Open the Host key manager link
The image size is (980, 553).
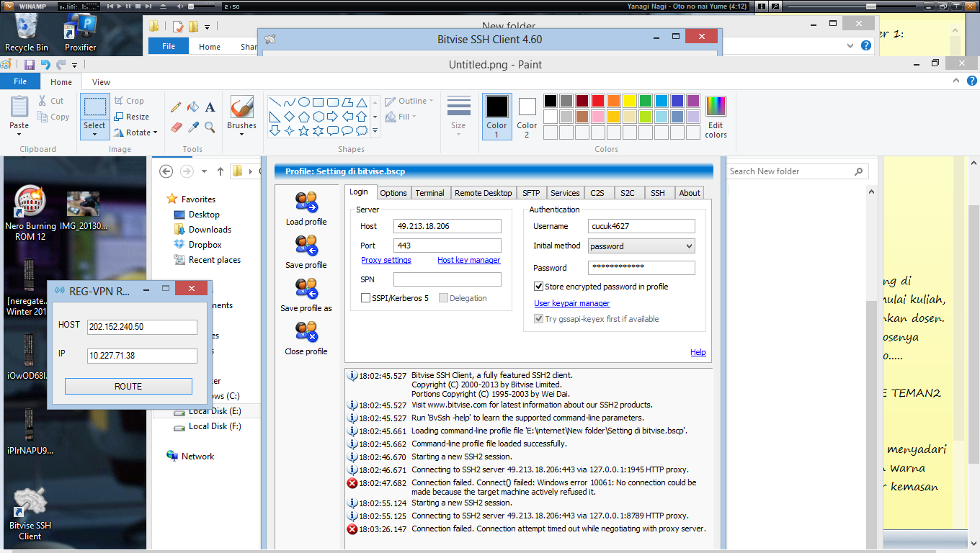[x=469, y=260]
